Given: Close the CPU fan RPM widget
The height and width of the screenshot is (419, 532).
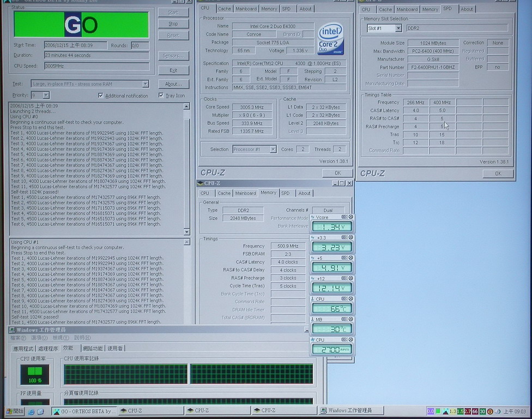Looking at the screenshot, I should point(351,339).
